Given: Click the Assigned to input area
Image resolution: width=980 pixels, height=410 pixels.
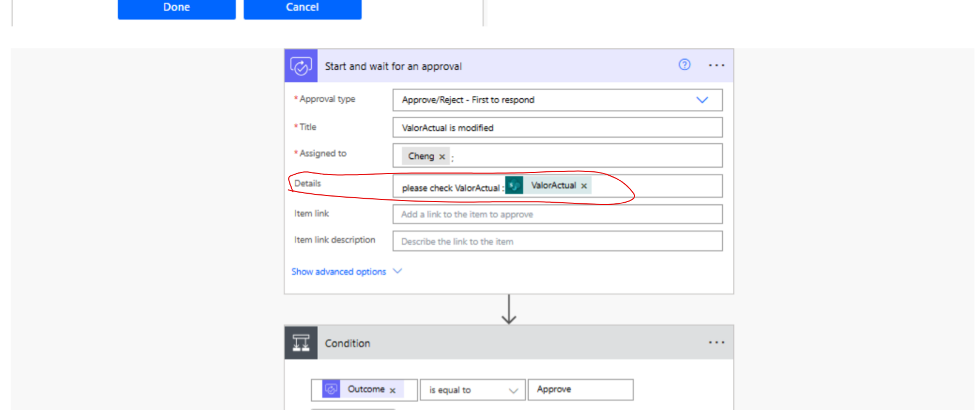Looking at the screenshot, I should pos(557,156).
